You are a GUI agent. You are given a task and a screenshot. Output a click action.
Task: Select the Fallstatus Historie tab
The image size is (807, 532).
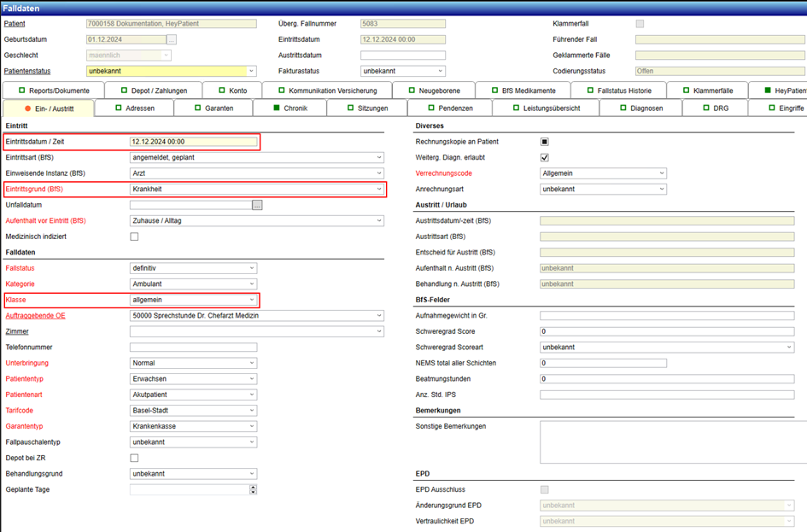click(617, 91)
